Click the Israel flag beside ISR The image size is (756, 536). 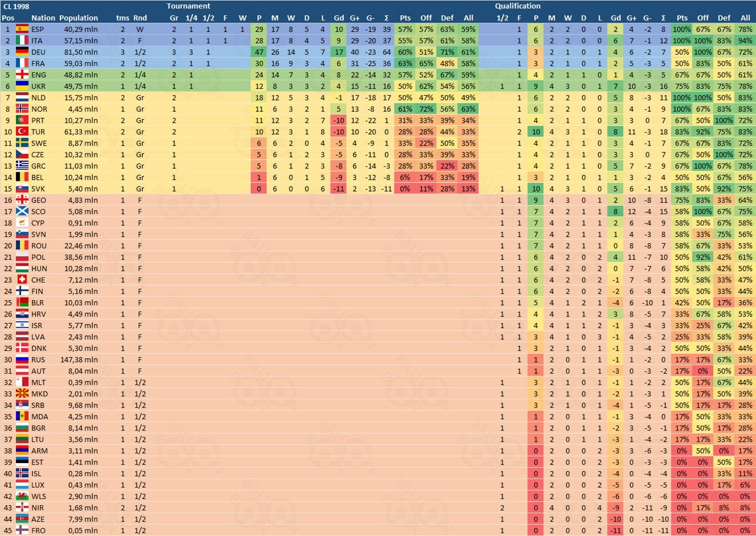[22, 326]
